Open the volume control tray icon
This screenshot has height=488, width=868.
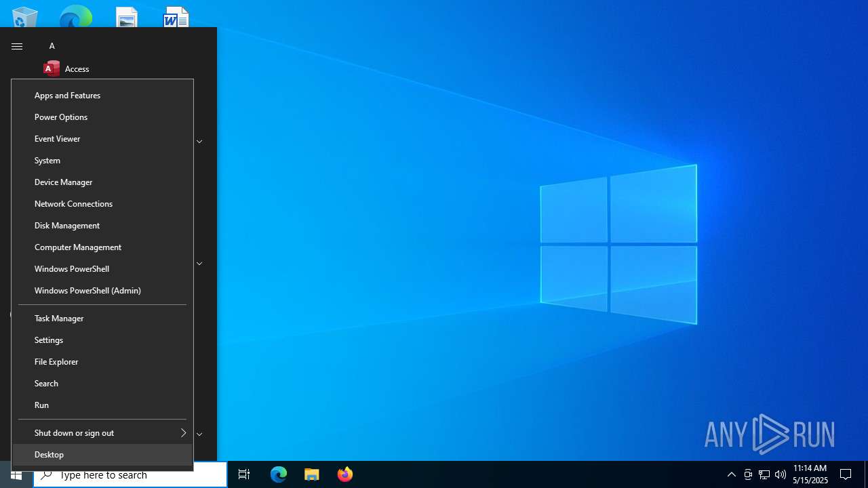click(781, 474)
